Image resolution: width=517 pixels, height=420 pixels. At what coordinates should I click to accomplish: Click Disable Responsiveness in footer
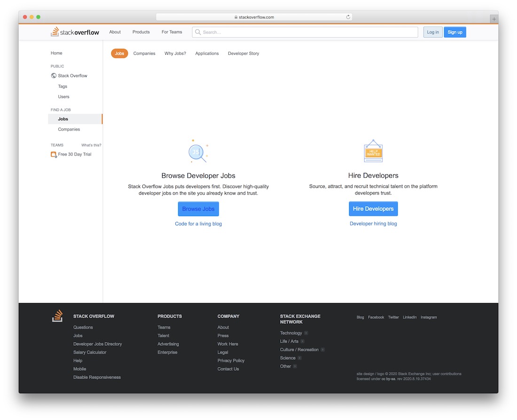coord(97,377)
